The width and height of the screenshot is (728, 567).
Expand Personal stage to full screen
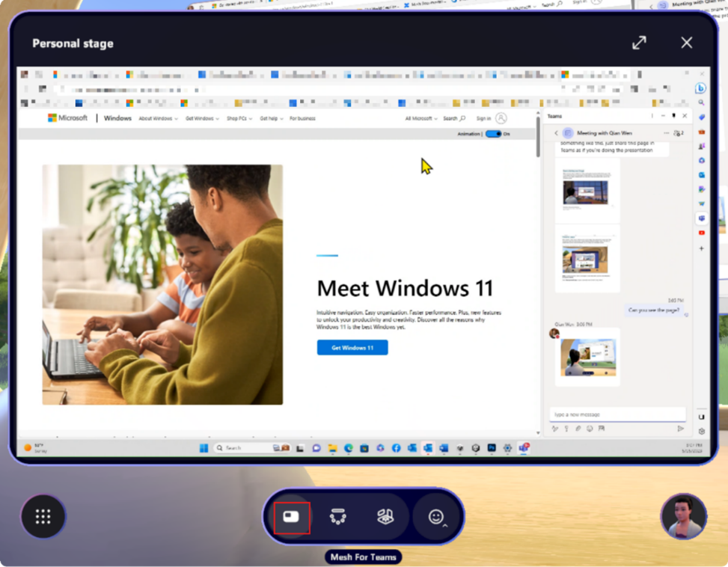(x=639, y=43)
